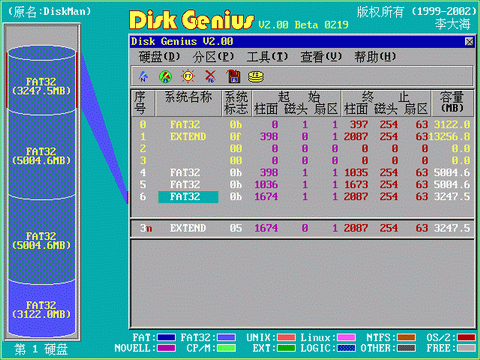Open the 分区(P) menu
The width and height of the screenshot is (480, 360).
(213, 57)
